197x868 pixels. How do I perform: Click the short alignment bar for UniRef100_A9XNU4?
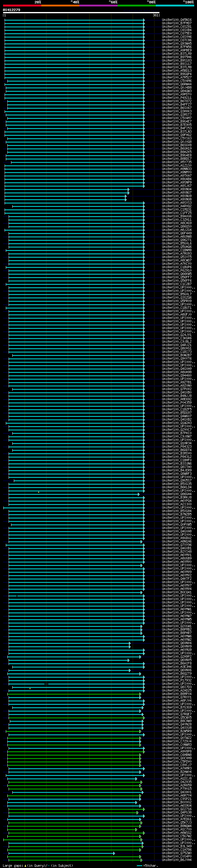[x=67, y=189]
